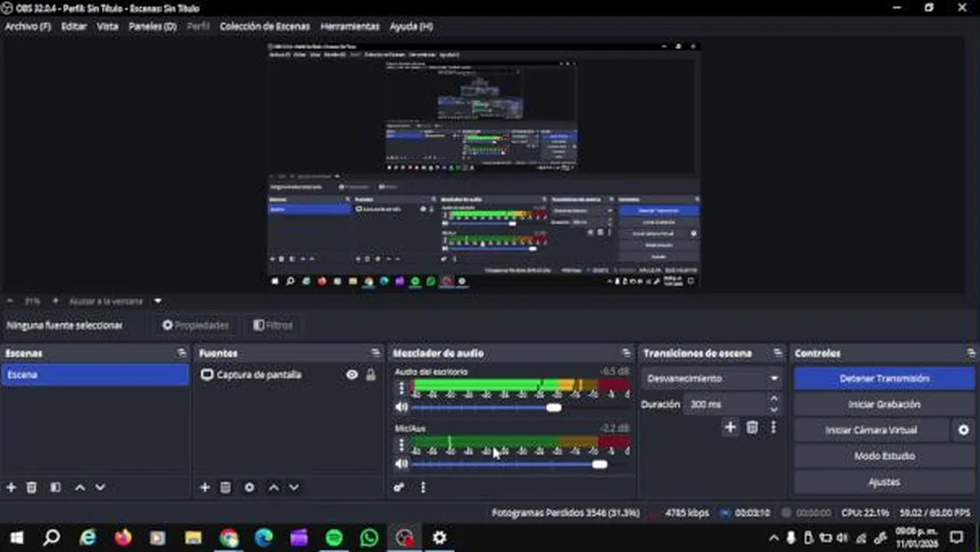980x552 pixels.
Task: Undock the Transiciones de escena panel
Action: 778,353
